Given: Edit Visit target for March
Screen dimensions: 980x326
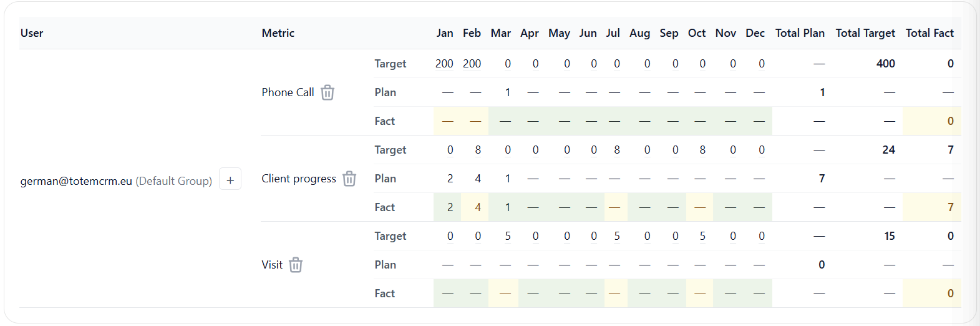Looking at the screenshot, I should click(508, 236).
